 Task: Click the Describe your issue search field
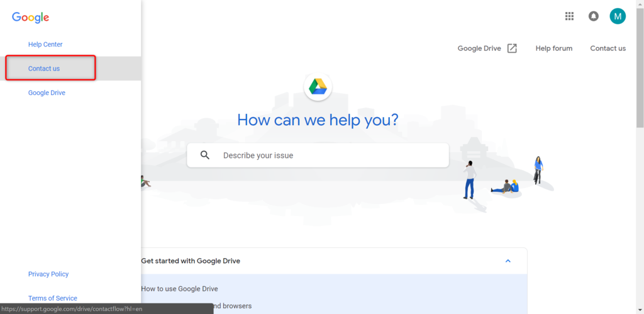point(318,155)
